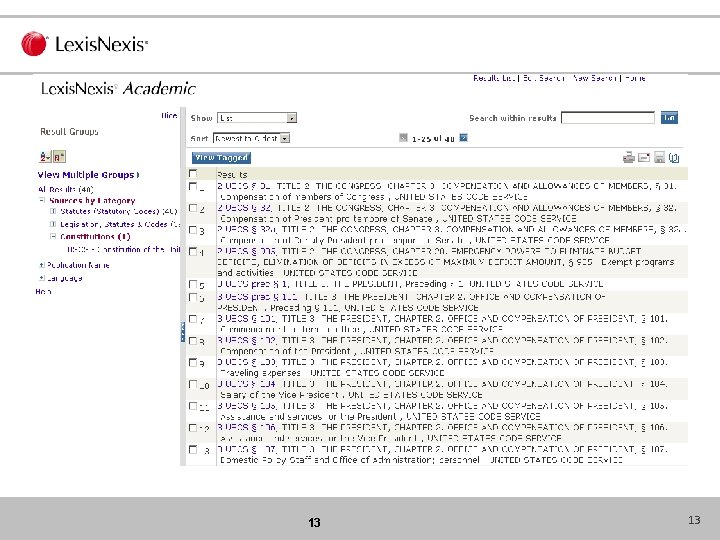Open result 5 USCS prec § 1 link
The image size is (720, 540).
tap(252, 284)
